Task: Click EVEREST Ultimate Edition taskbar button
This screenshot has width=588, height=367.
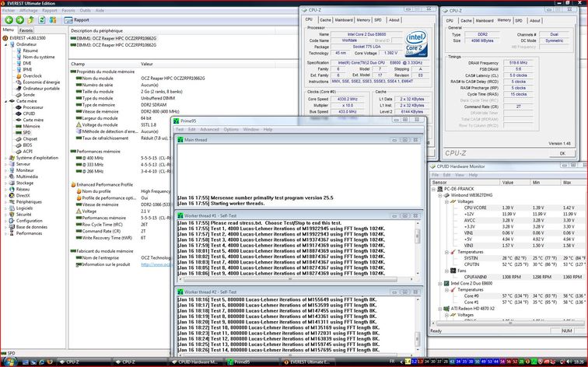Action: (308, 362)
